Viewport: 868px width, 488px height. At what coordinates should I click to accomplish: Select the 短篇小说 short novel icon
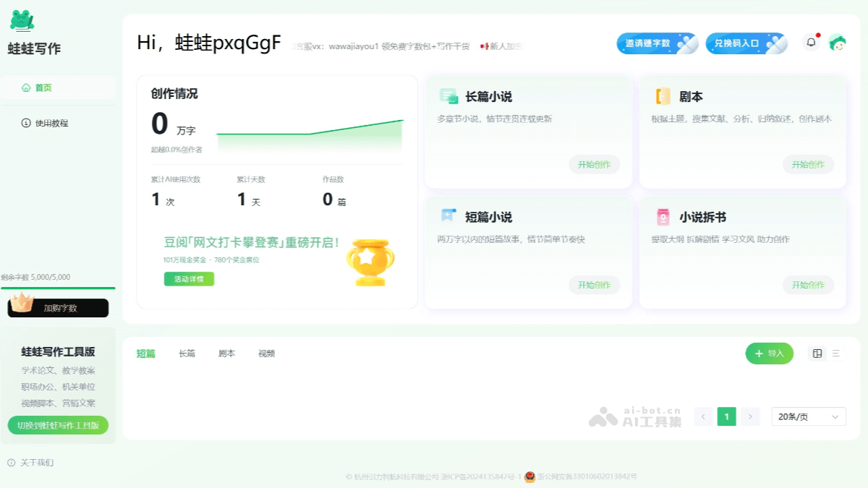pos(449,215)
